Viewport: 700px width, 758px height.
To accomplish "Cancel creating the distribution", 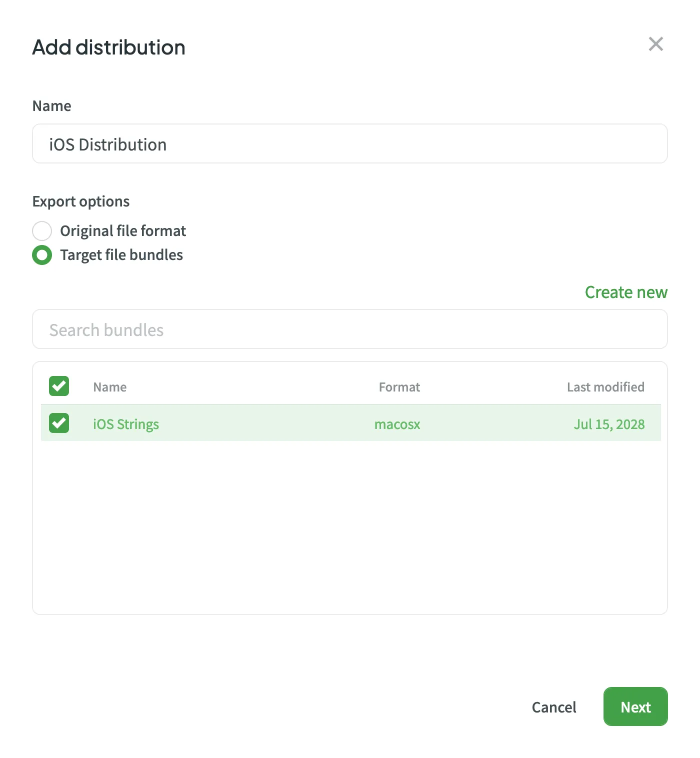I will tap(553, 706).
